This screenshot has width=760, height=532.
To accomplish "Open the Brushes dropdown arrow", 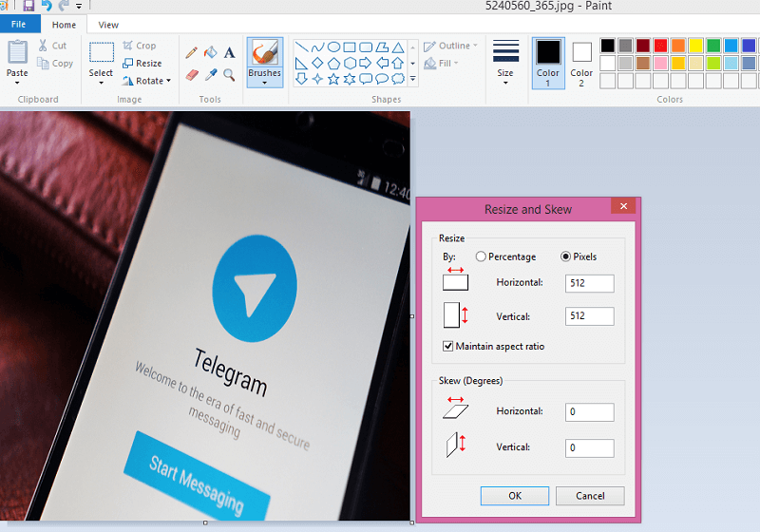I will tap(265, 83).
